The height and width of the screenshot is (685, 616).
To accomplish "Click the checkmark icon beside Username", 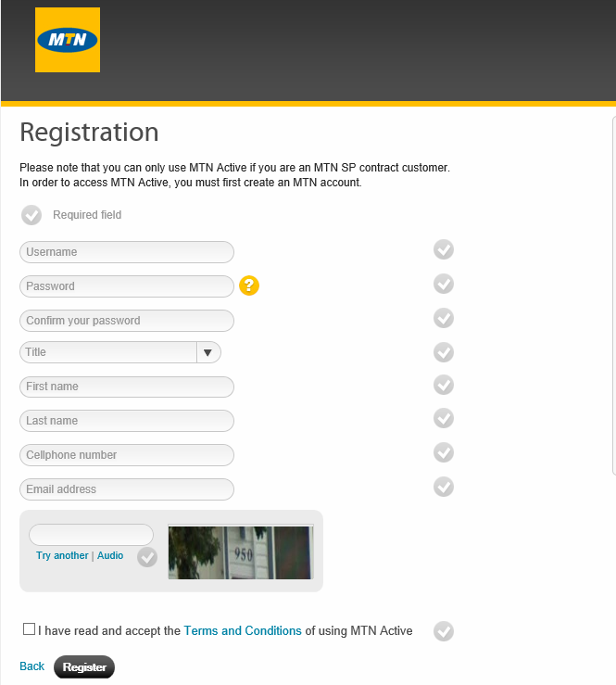I will [x=444, y=249].
